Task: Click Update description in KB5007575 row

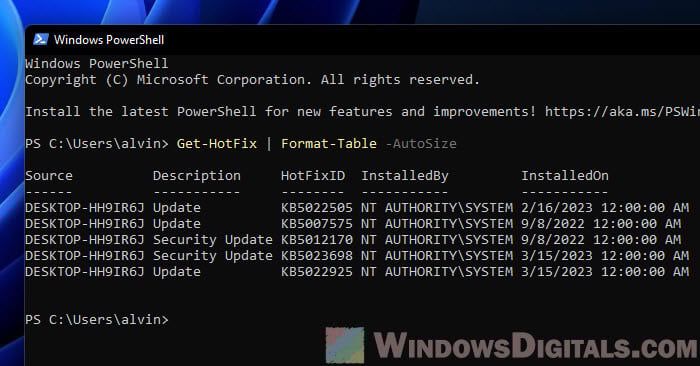Action: [177, 224]
